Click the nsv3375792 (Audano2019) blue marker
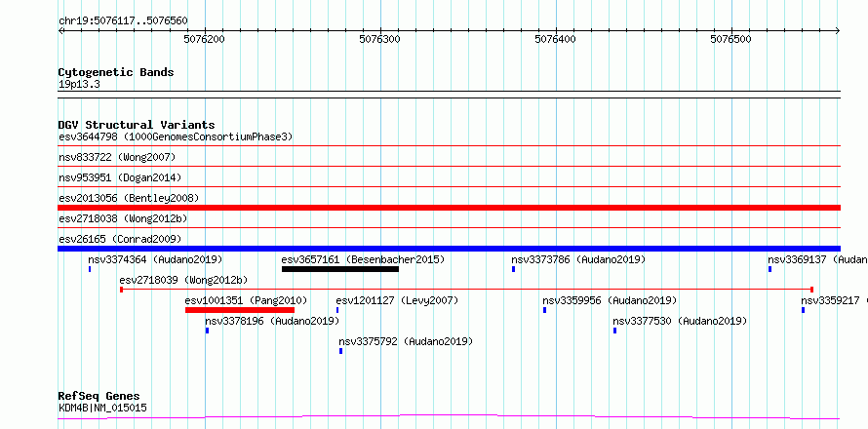The width and height of the screenshot is (868, 429). 340,351
